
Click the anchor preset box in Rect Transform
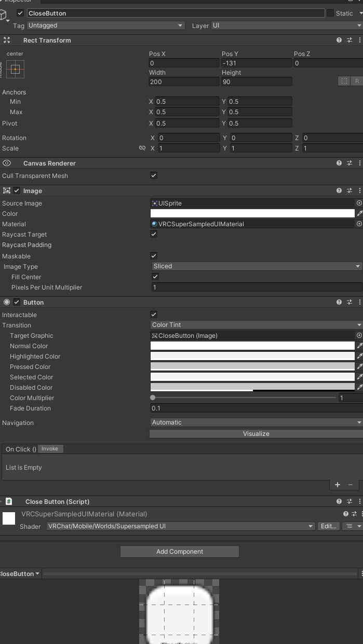click(x=15, y=69)
